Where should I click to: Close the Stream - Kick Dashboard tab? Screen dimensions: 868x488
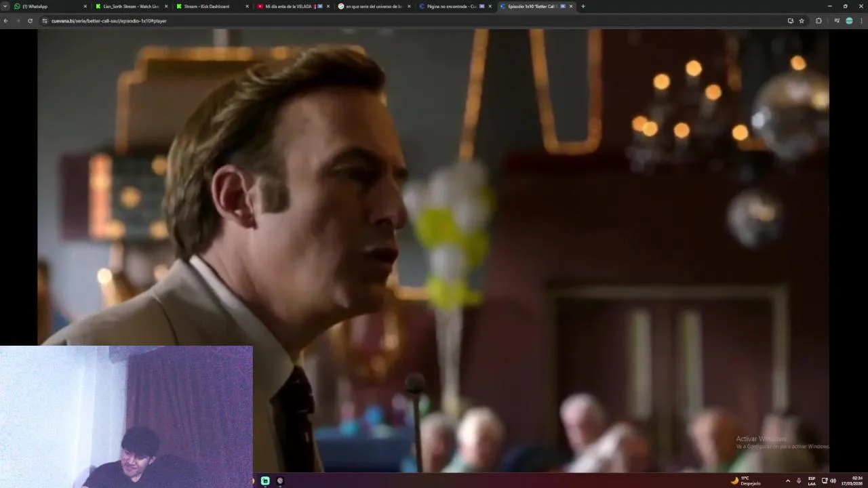247,6
